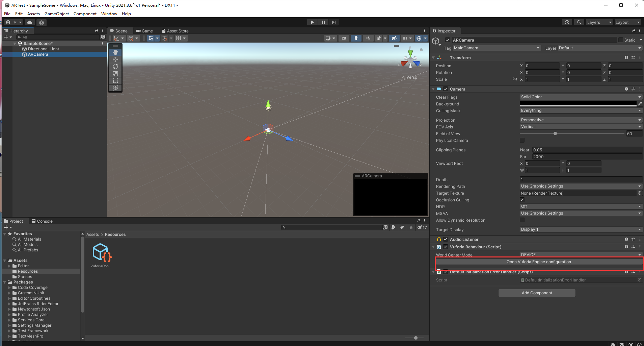Collapse the Camera component section
The width and height of the screenshot is (644, 346).
click(x=433, y=89)
